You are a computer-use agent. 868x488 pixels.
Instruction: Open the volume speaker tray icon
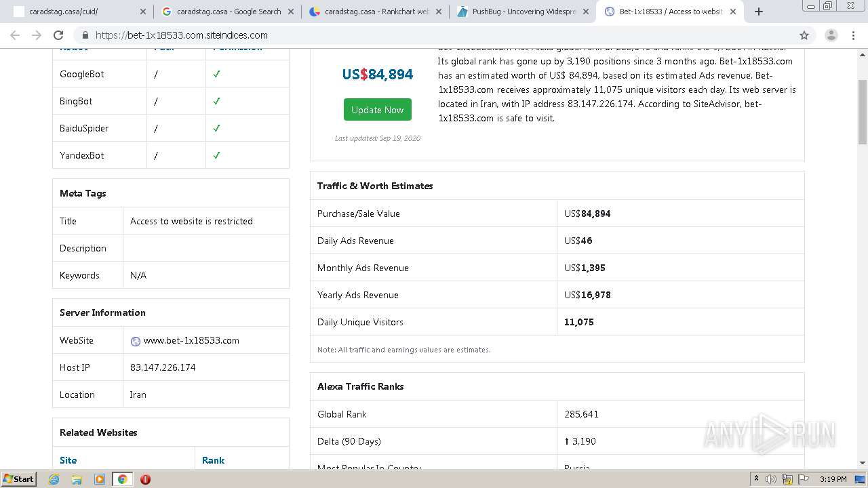tap(771, 479)
